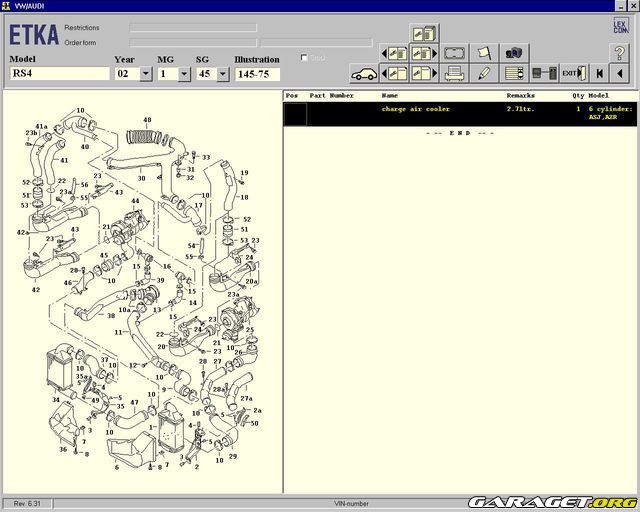Click the Remarks column header

[523, 96]
